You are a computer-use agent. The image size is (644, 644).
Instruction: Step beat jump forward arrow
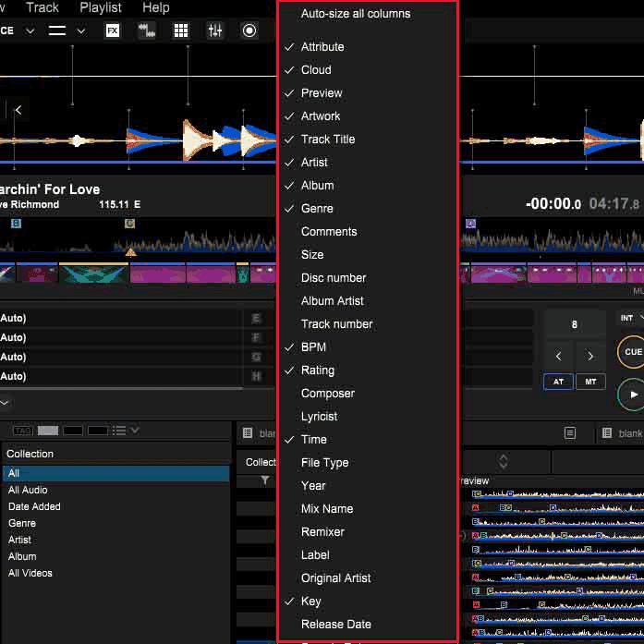click(x=589, y=356)
